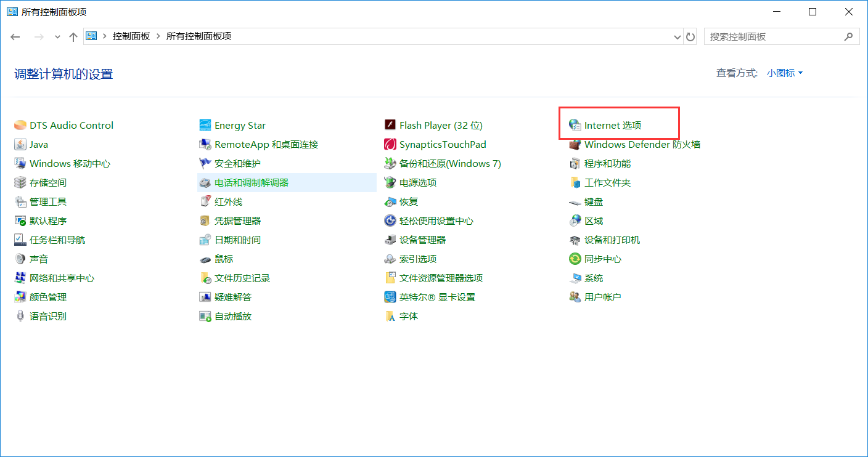This screenshot has height=457, width=868.
Task: Click the 默认程序 icon
Action: pyautogui.click(x=20, y=221)
